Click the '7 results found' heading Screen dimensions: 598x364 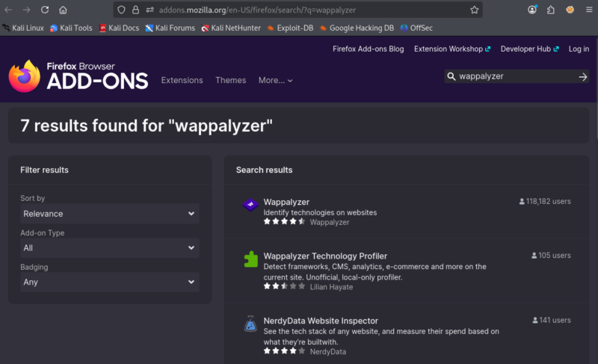coord(147,126)
